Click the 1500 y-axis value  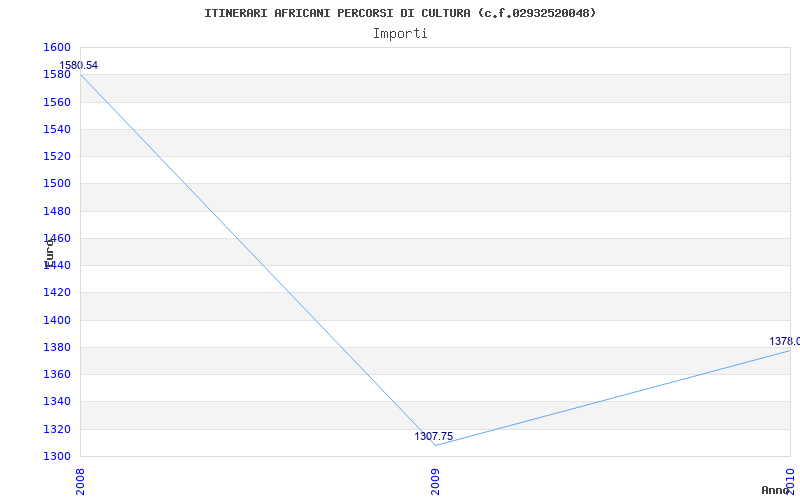pos(56,184)
